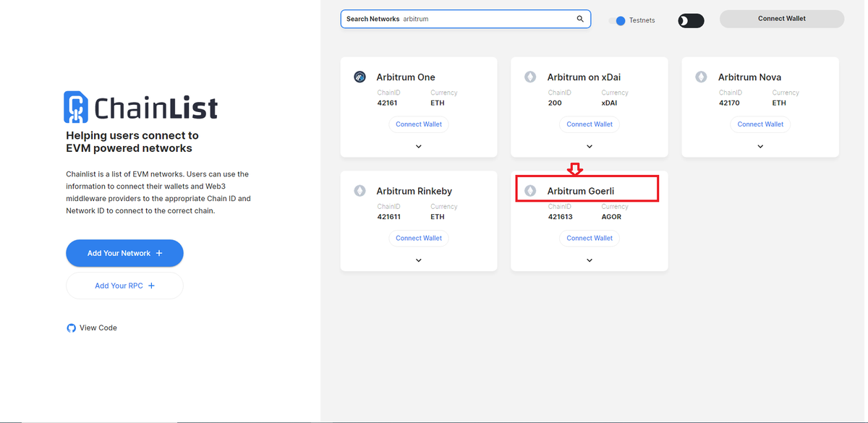Click ChainID value 421613

click(x=561, y=217)
